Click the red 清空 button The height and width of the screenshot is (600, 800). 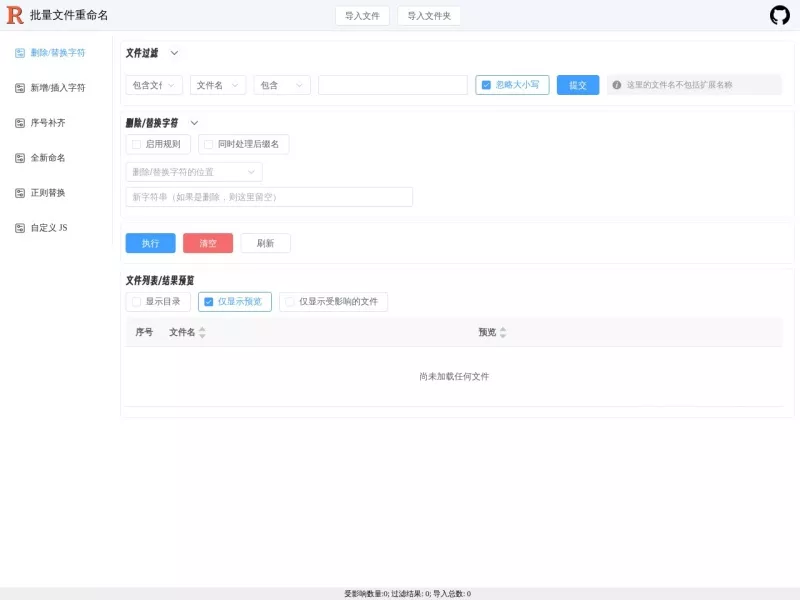pos(208,243)
